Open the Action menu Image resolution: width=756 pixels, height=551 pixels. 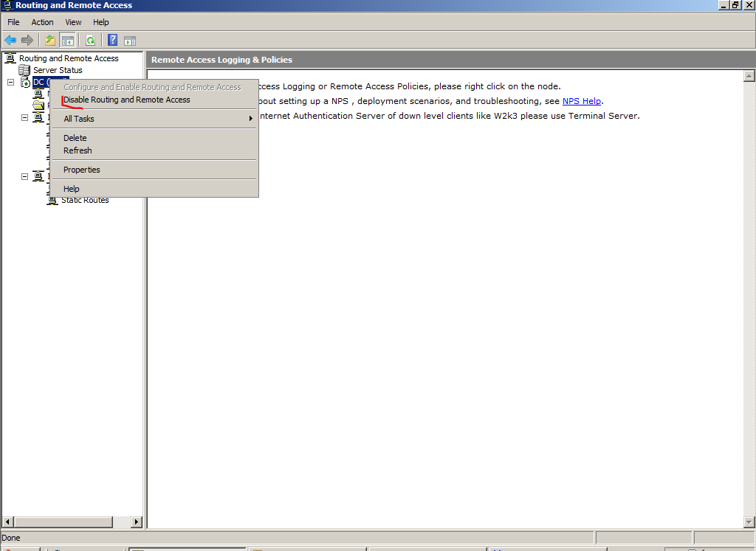click(42, 22)
